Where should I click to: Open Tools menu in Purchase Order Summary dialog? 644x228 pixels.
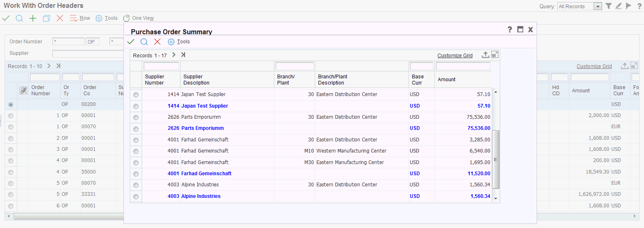click(x=179, y=42)
